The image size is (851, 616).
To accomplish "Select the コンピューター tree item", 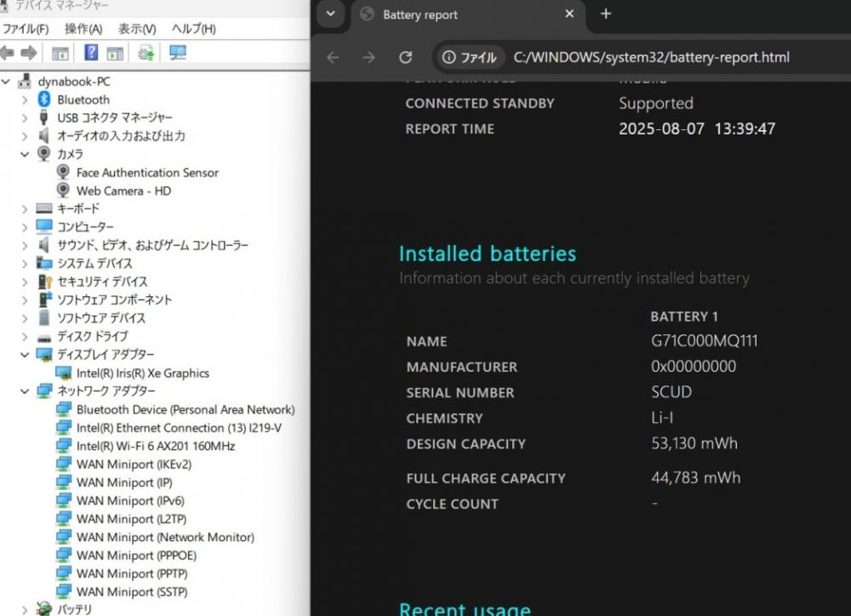I will click(85, 226).
